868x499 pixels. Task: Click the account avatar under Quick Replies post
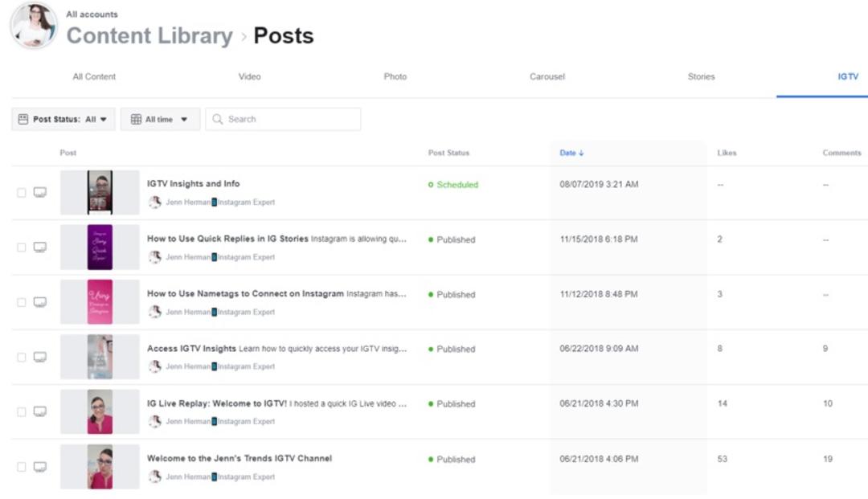point(155,256)
